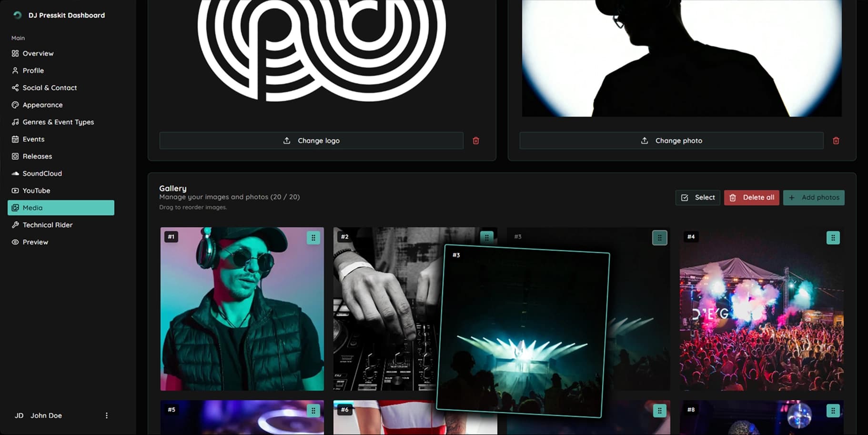This screenshot has height=435, width=868.
Task: Click the Delete all button
Action: [x=751, y=197]
